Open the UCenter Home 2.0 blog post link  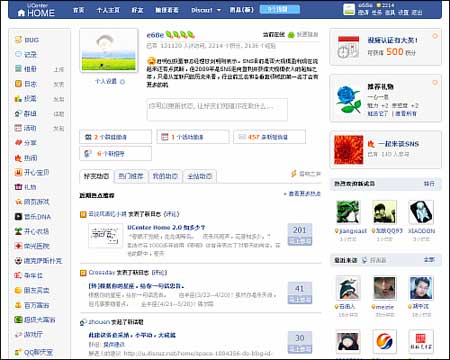click(x=166, y=227)
